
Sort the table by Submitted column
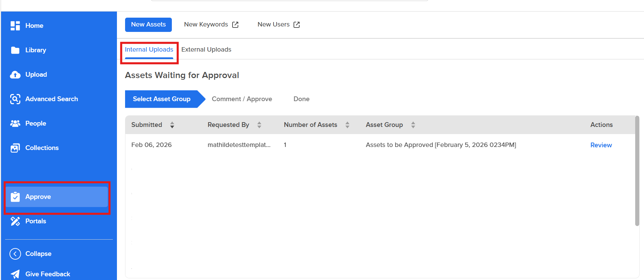coord(172,125)
